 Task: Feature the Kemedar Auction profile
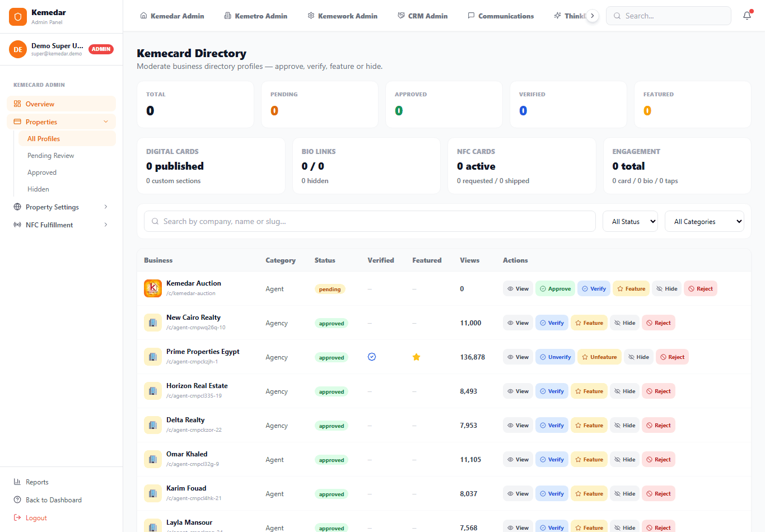(631, 288)
